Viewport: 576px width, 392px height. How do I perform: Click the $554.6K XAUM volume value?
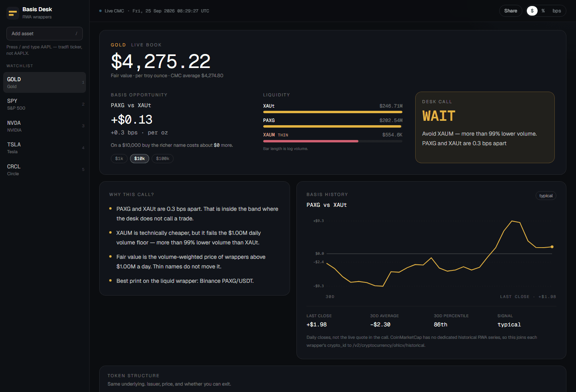click(x=392, y=135)
